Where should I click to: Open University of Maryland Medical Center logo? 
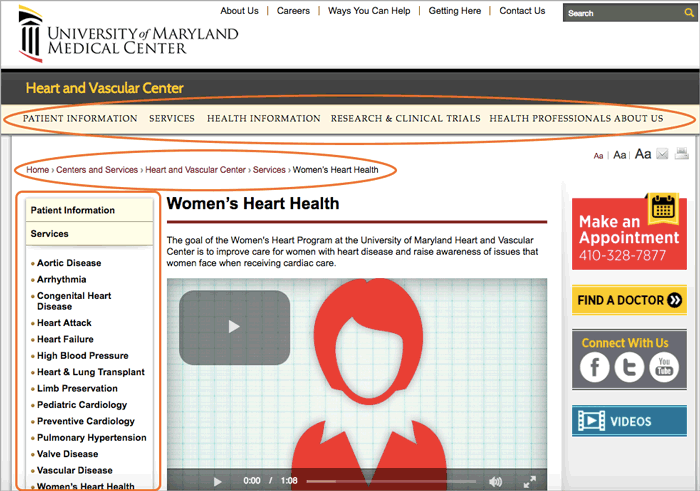coord(128,34)
